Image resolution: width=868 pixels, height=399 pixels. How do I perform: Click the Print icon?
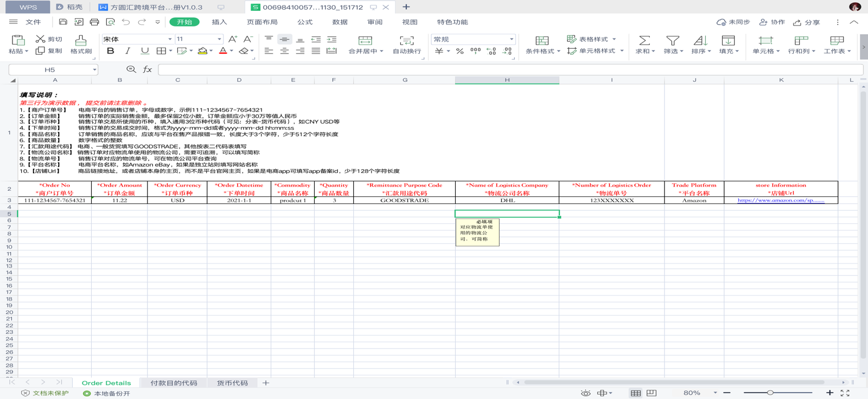[94, 22]
